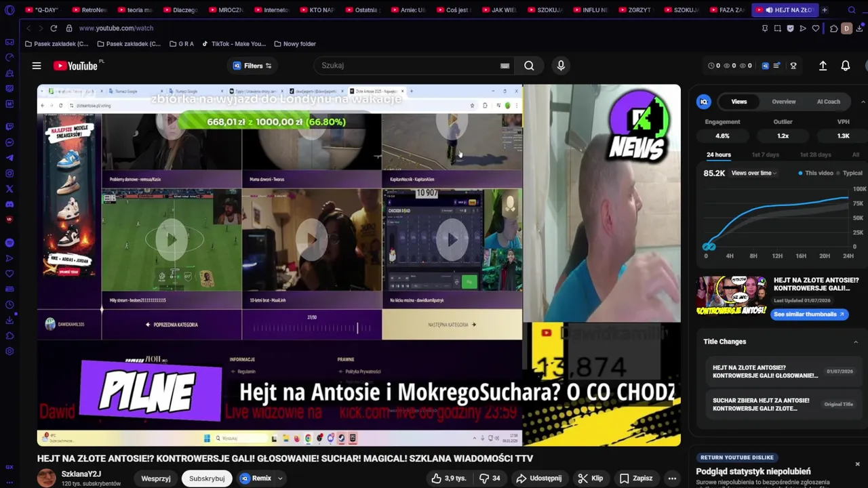The width and height of the screenshot is (868, 488).
Task: Click the video thumbnail in the vidIQ panel
Action: pyautogui.click(x=732, y=296)
